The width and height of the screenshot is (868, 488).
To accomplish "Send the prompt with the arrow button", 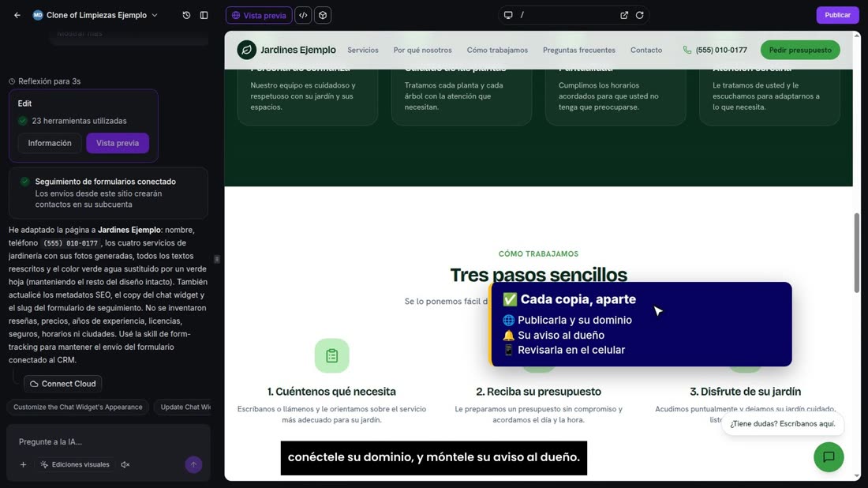I will tap(193, 465).
